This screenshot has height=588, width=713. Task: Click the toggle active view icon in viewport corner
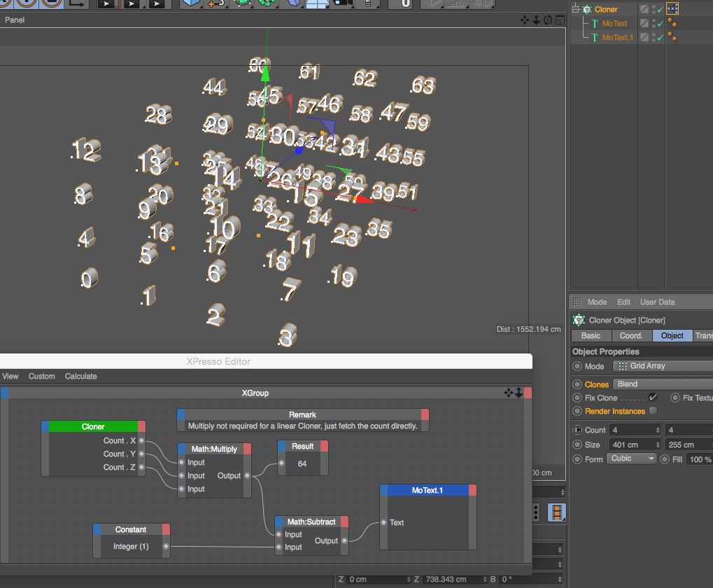click(x=560, y=20)
